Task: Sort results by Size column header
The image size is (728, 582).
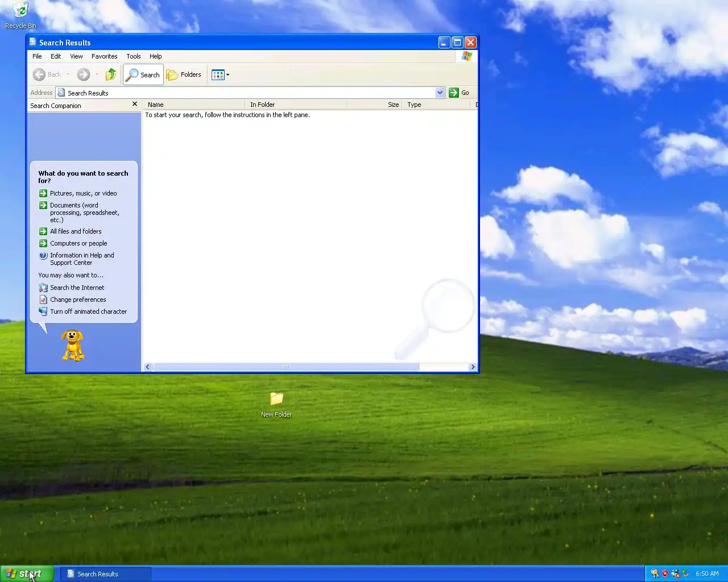Action: (375, 105)
